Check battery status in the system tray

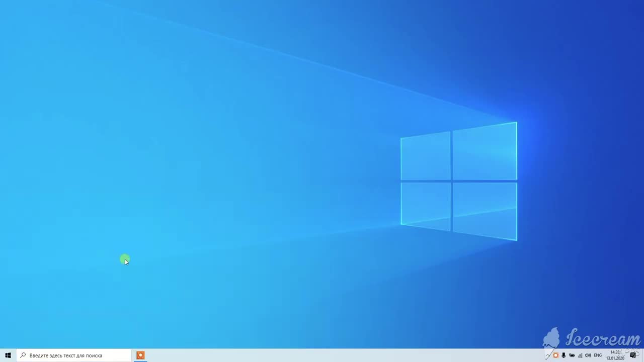pyautogui.click(x=572, y=355)
